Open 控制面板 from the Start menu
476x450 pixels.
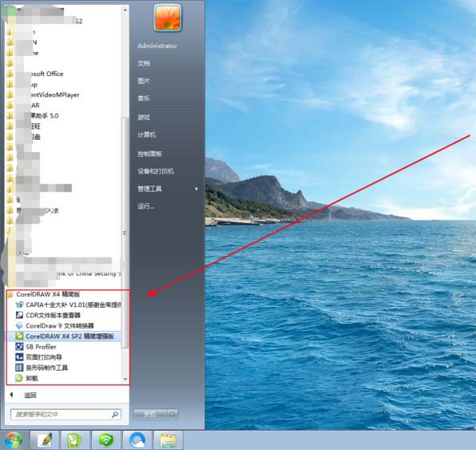[149, 153]
